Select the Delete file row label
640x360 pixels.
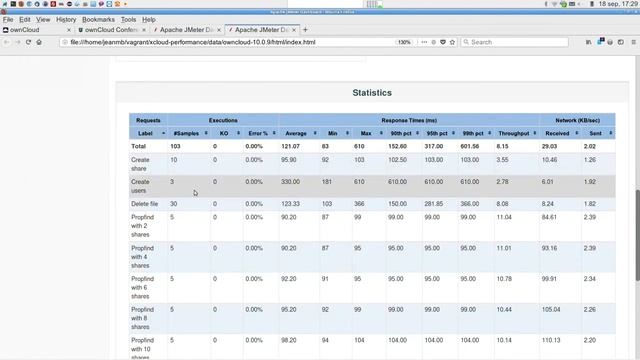pos(144,204)
